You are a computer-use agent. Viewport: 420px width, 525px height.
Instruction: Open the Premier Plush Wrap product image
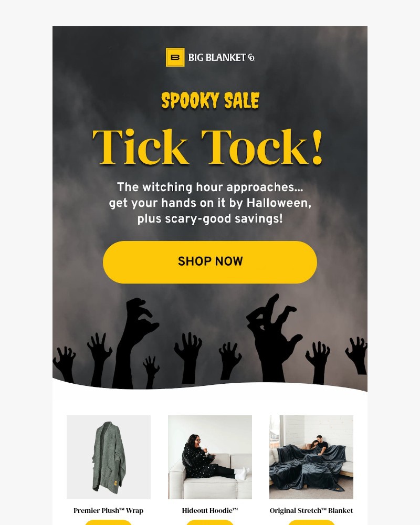[x=109, y=457]
